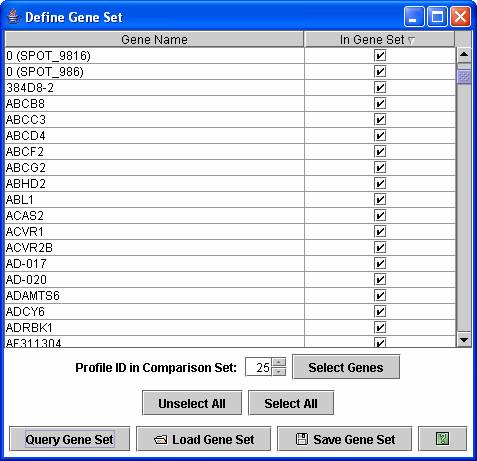The image size is (477, 461).
Task: Uncheck the ADAMTS6 row checkbox
Action: [380, 296]
